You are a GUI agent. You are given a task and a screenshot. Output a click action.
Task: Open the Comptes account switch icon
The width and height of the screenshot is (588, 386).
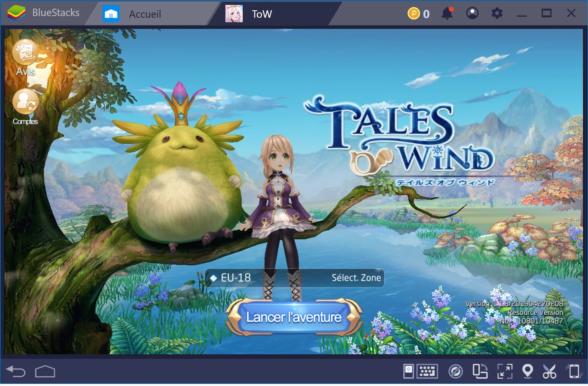(x=25, y=102)
